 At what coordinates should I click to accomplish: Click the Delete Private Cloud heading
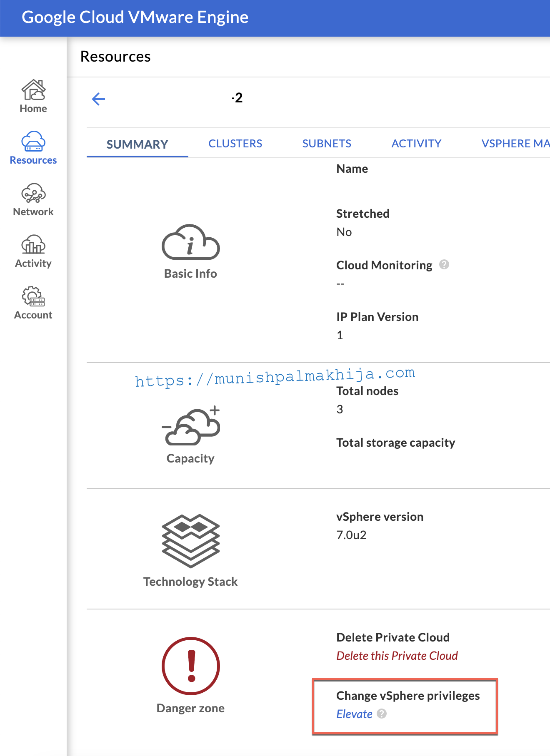(393, 637)
